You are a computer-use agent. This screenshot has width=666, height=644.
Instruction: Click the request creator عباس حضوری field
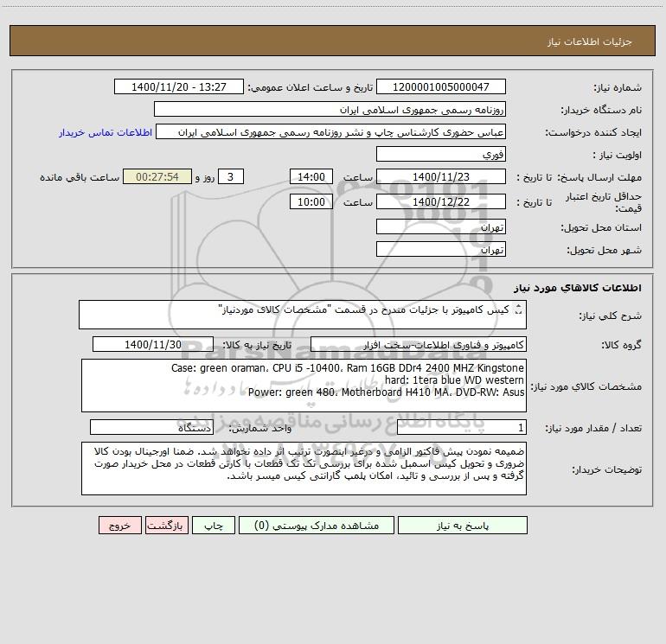[x=331, y=132]
